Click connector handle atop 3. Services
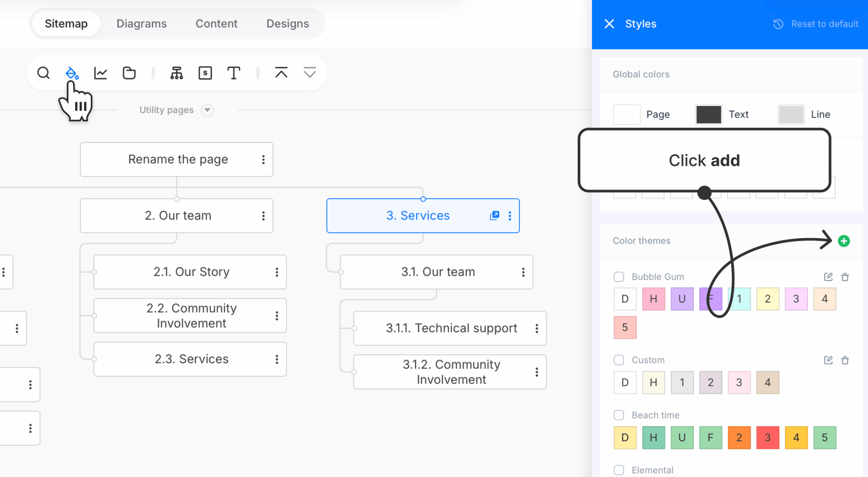Screen dimensions: 868x477 pos(423,199)
